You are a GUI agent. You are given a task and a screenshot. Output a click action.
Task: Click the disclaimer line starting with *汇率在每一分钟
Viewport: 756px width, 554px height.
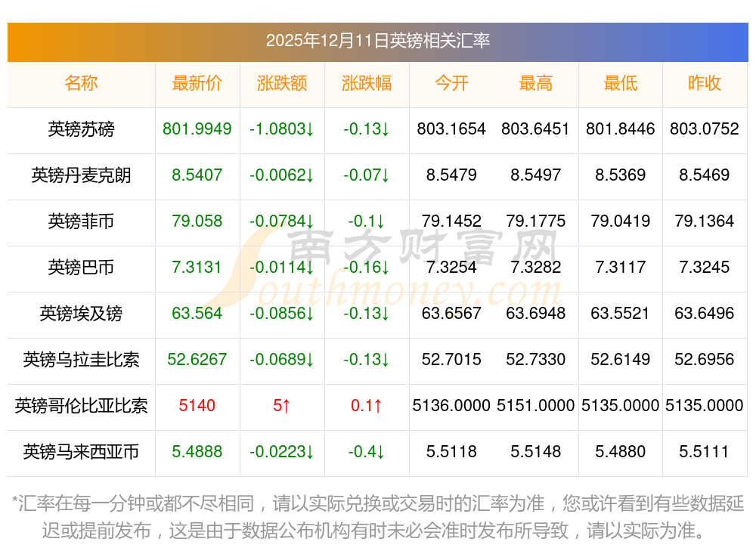point(378,504)
